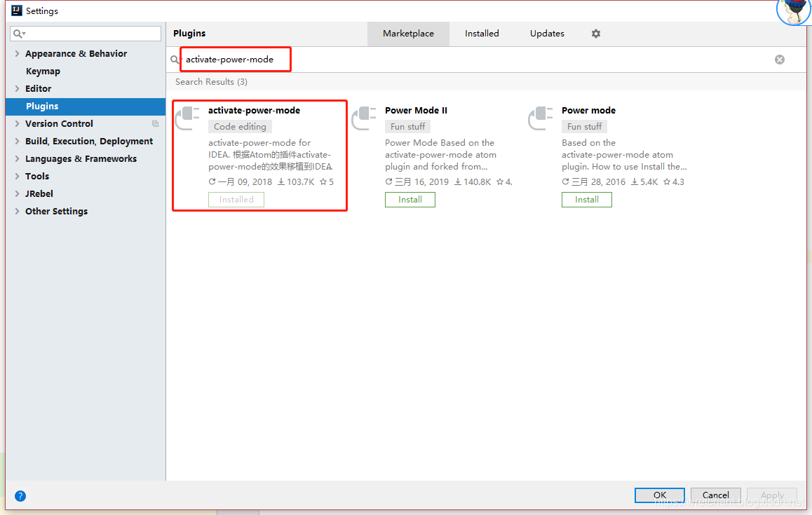The image size is (812, 515).
Task: Expand the Other Settings section
Action: (x=17, y=211)
